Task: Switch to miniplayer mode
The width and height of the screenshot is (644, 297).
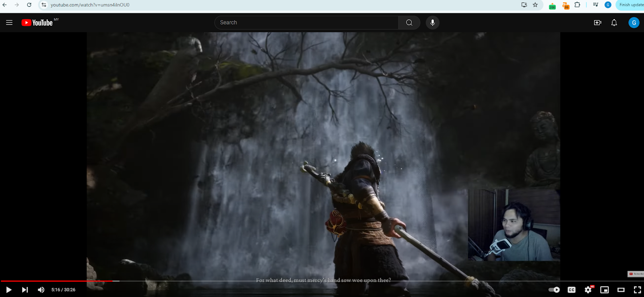Action: pyautogui.click(x=605, y=290)
